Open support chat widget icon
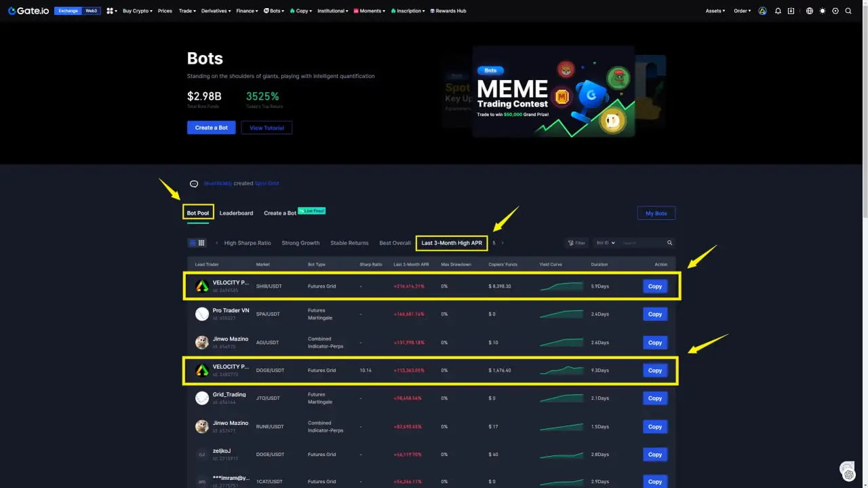This screenshot has width=868, height=488. pos(847,470)
